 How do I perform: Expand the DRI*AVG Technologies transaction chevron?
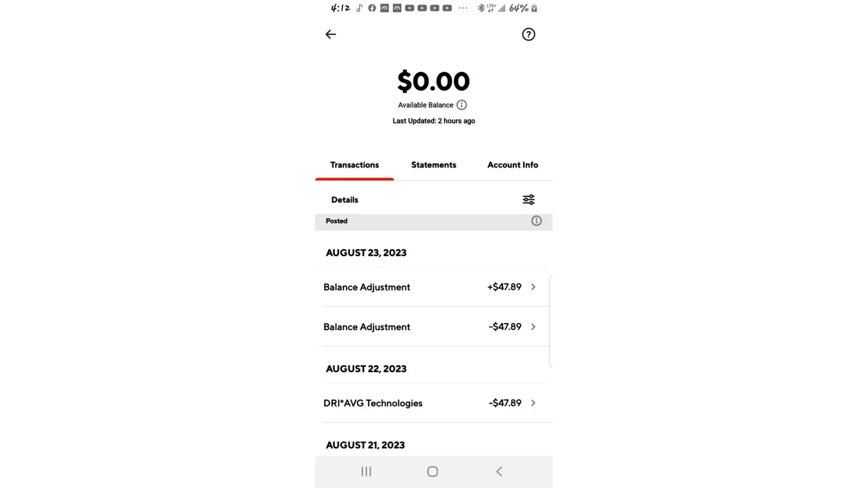pos(533,403)
